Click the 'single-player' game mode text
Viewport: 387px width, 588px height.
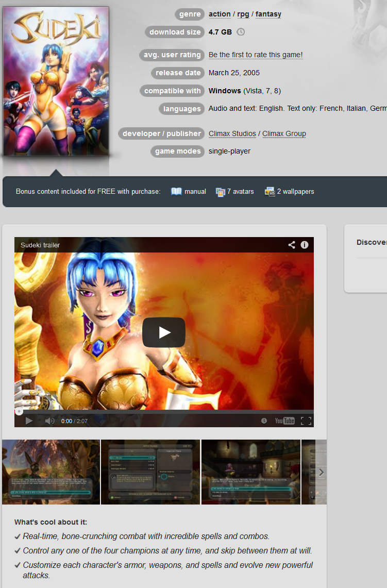click(229, 151)
